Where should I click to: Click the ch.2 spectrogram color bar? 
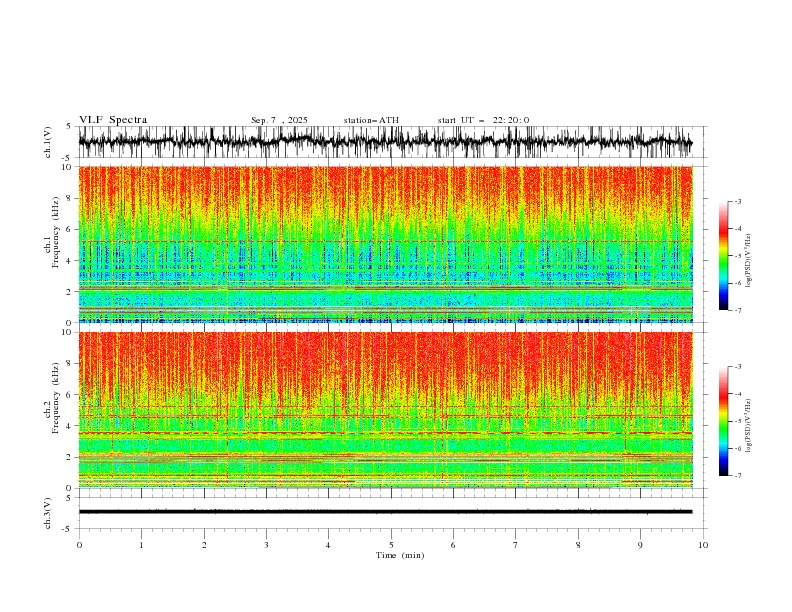tap(723, 421)
